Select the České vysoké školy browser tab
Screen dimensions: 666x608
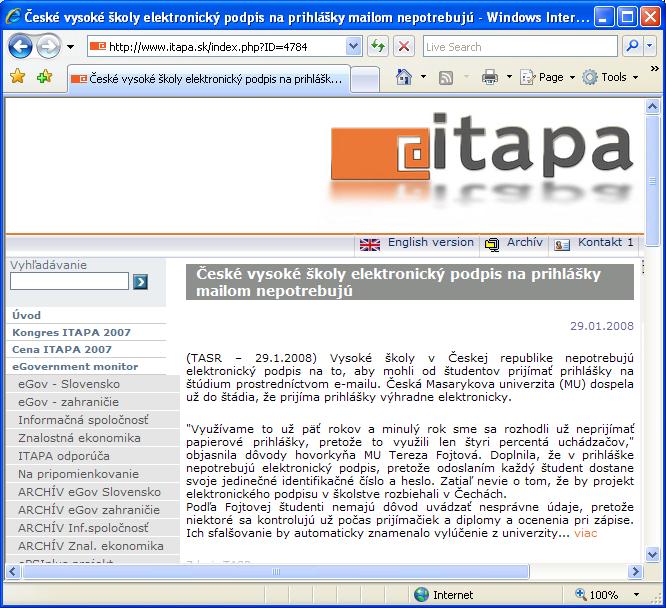pyautogui.click(x=209, y=79)
